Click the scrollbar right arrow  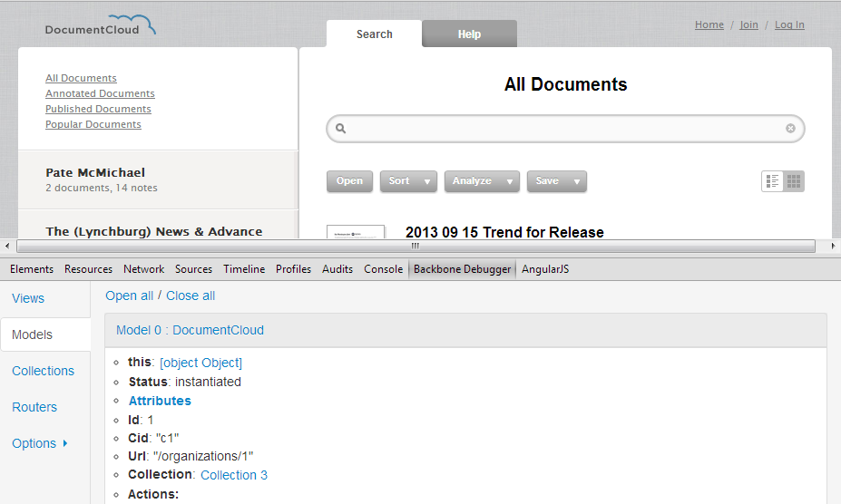click(833, 246)
